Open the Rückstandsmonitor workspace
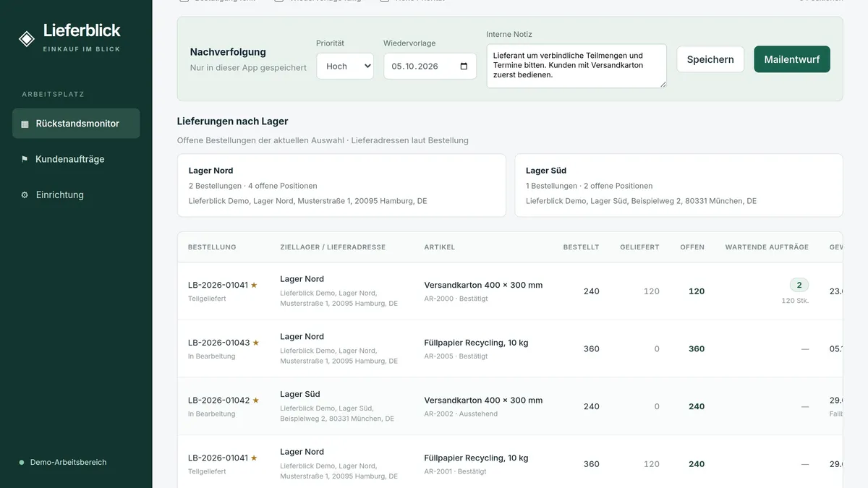Screen dimensions: 868x488 coord(76,124)
